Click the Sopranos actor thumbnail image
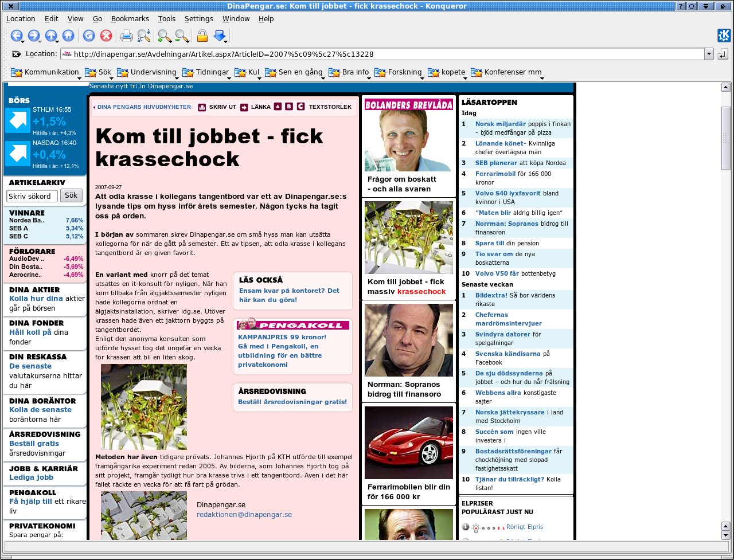This screenshot has height=560, width=734. (x=409, y=339)
